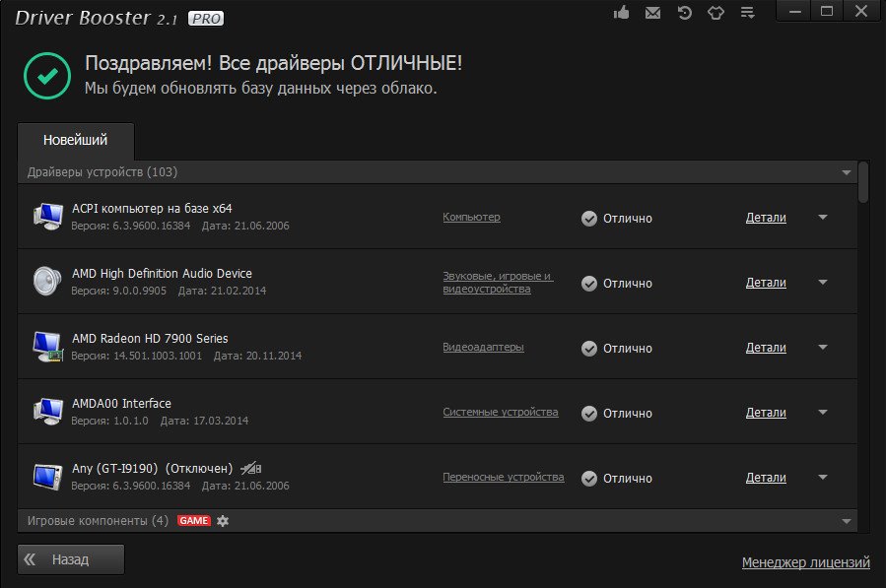This screenshot has height=588, width=886.
Task: Click status check icon for ACPI computer
Action: pyautogui.click(x=588, y=219)
